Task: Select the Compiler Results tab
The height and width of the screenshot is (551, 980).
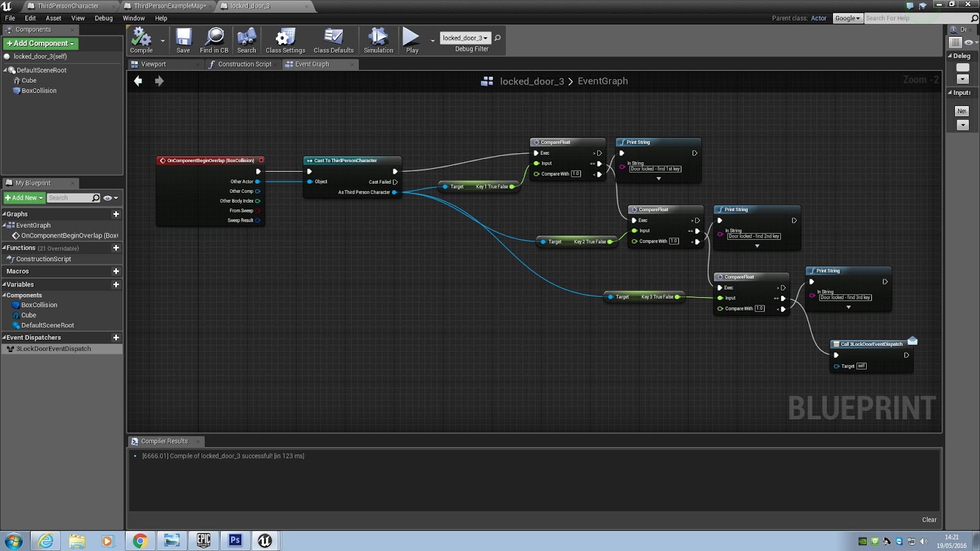Action: (164, 441)
